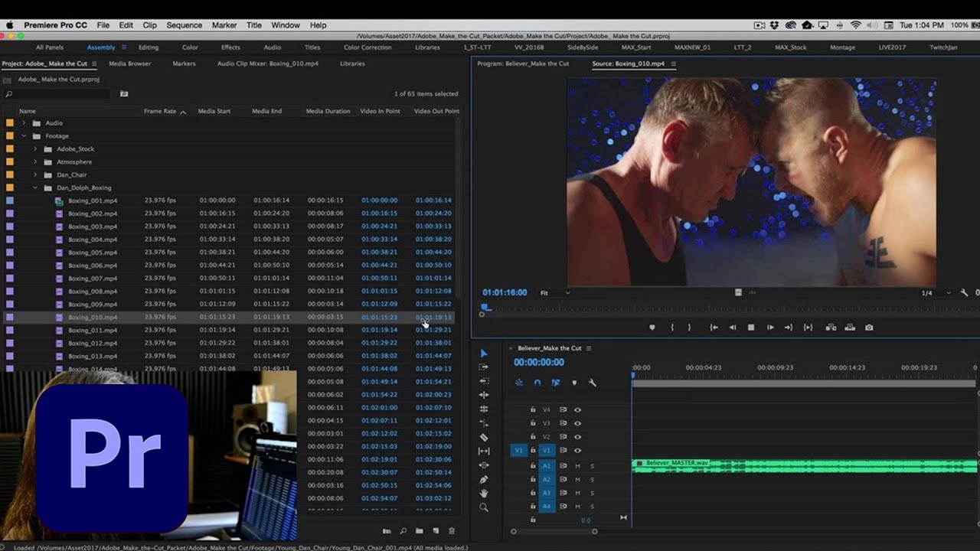Add marker in the Source monitor
The width and height of the screenshot is (980, 551).
click(652, 328)
